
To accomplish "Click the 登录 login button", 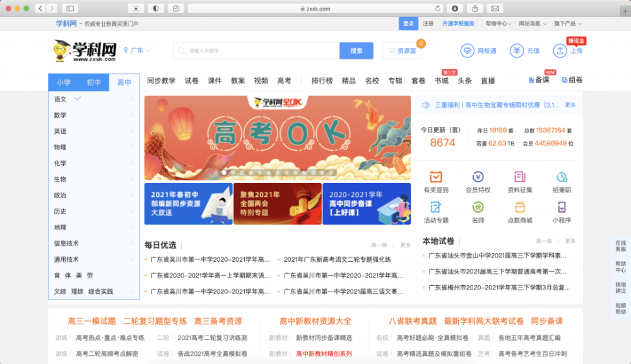I will (408, 24).
